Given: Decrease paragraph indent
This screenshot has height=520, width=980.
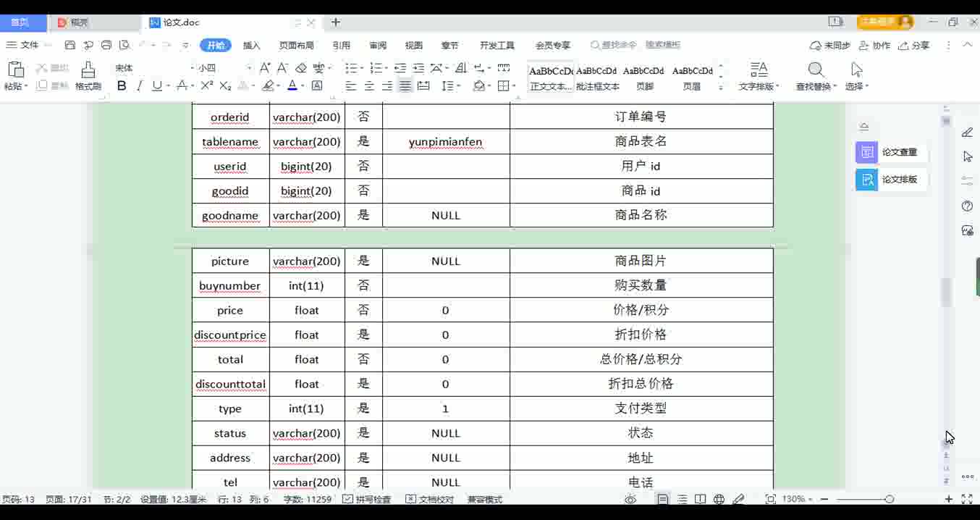Looking at the screenshot, I should [400, 68].
